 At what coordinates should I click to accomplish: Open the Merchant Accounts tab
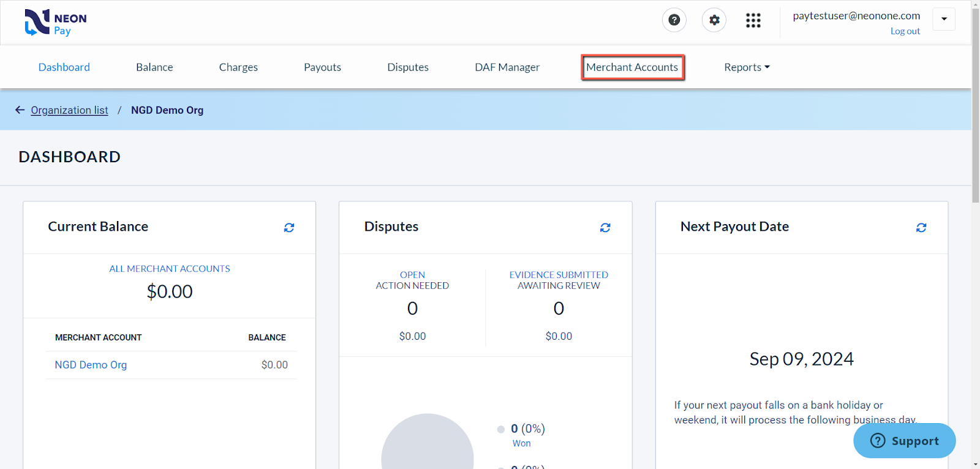[632, 67]
